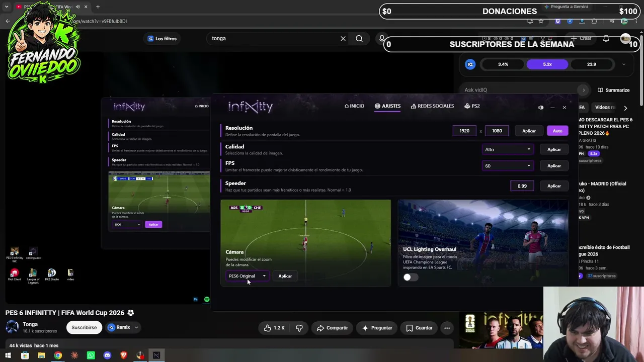
Task: Select the AJUSTES tab
Action: pos(387,106)
